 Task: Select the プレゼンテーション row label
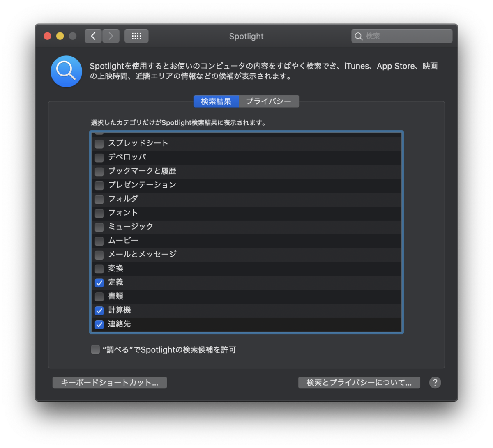pos(142,185)
